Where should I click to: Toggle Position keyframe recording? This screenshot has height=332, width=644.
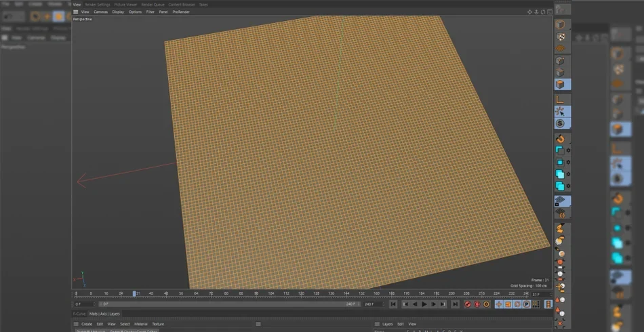499,304
